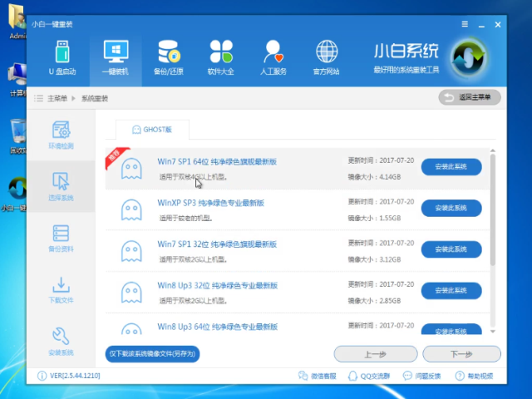Select 备份资料 step in sidebar

click(61, 238)
